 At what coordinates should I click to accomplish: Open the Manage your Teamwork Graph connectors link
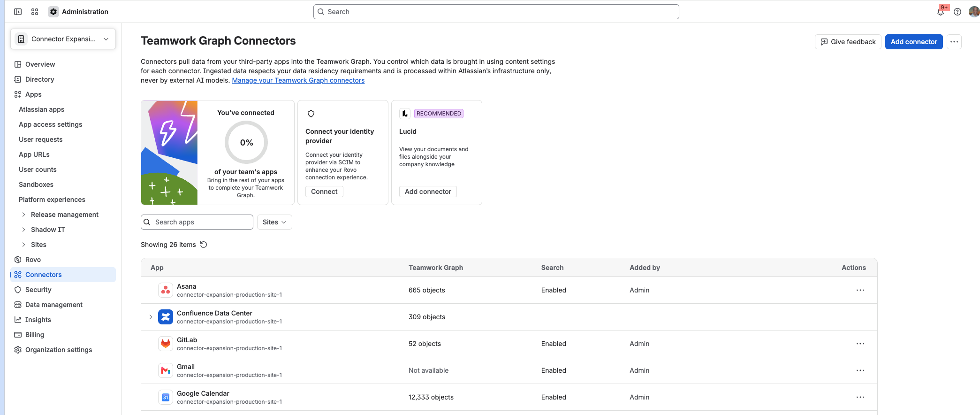298,80
